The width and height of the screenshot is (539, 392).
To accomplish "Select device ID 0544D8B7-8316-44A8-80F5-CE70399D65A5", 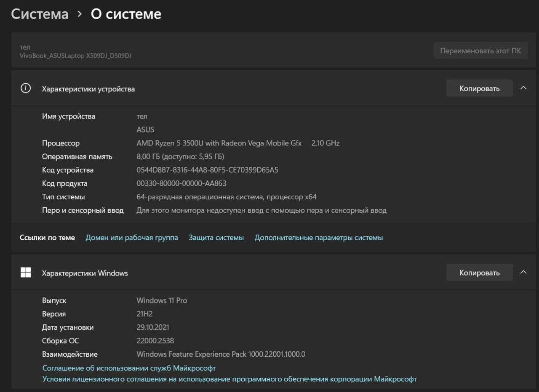I will tap(208, 170).
